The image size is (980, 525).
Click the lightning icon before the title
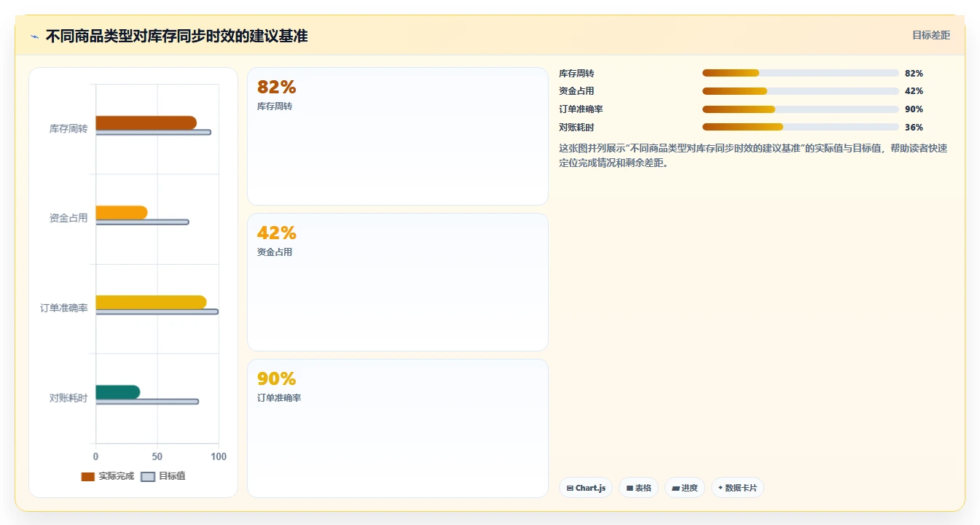pos(34,36)
